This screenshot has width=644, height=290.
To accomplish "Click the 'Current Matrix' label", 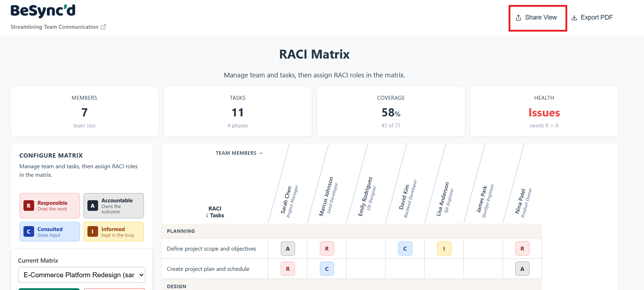I will click(38, 261).
